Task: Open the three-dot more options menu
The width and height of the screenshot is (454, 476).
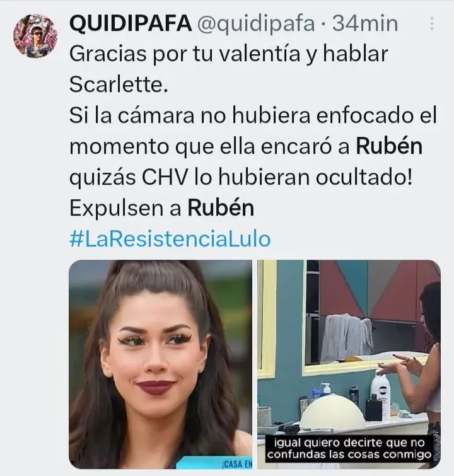Action: tap(431, 23)
